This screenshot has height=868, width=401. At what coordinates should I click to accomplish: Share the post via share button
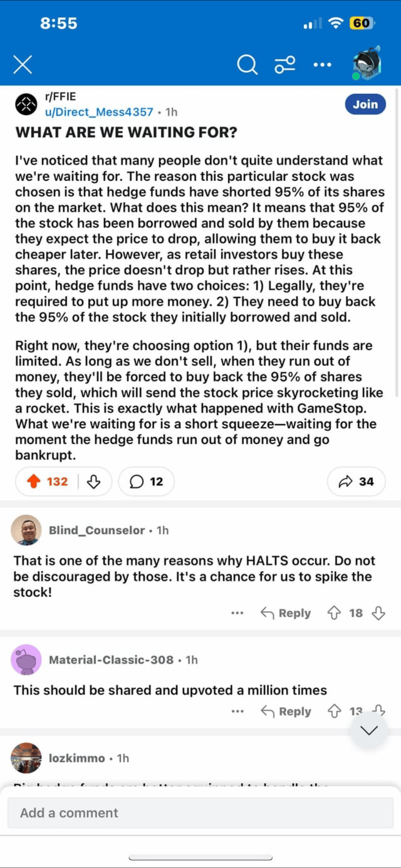coord(356,481)
